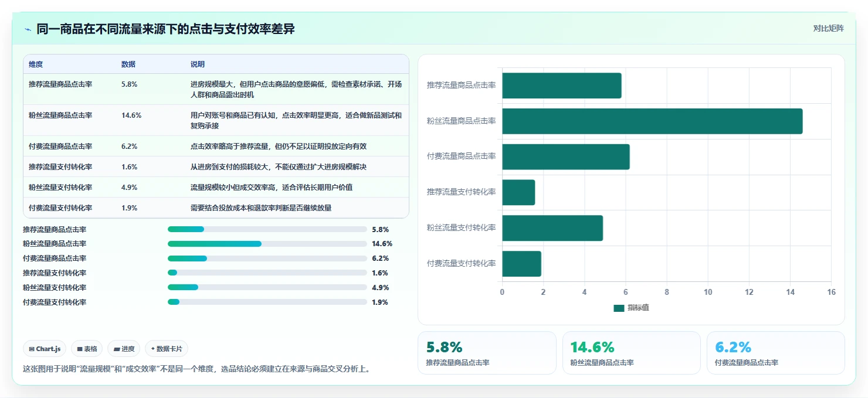868x398 pixels.
Task: Click the x-axis tick label 8
Action: [x=666, y=292]
